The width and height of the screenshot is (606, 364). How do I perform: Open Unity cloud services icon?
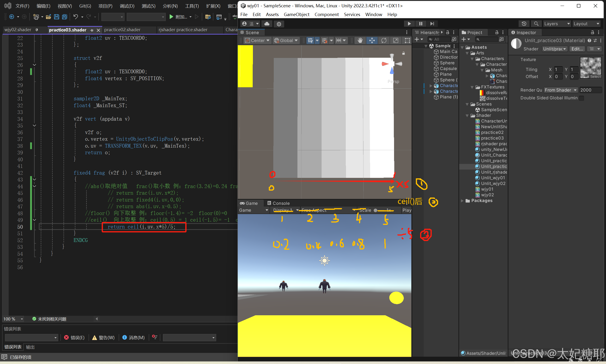pyautogui.click(x=267, y=24)
